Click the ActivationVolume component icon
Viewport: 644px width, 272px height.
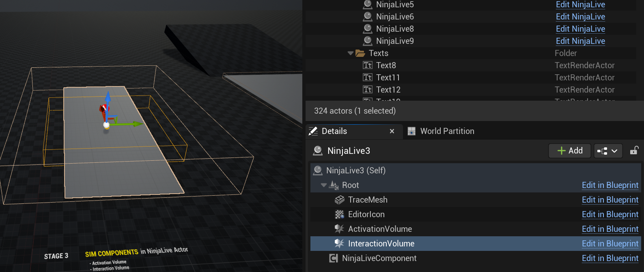coord(339,229)
